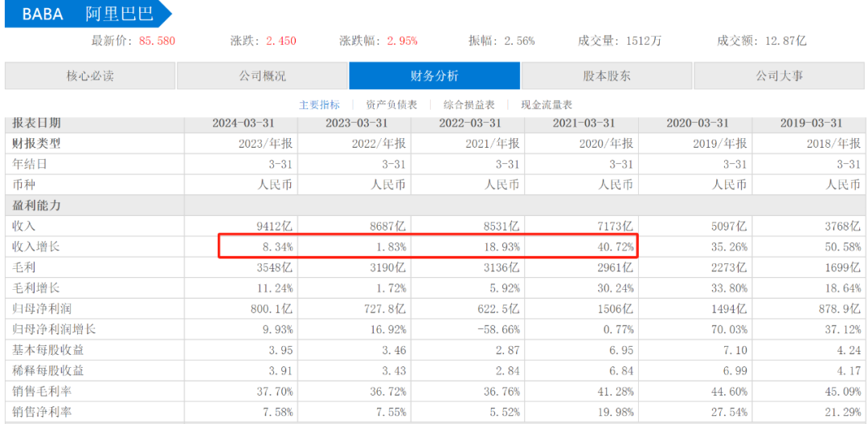Click revenue growth cell 1.83%
Screen dimensions: 868x424
[x=391, y=247]
